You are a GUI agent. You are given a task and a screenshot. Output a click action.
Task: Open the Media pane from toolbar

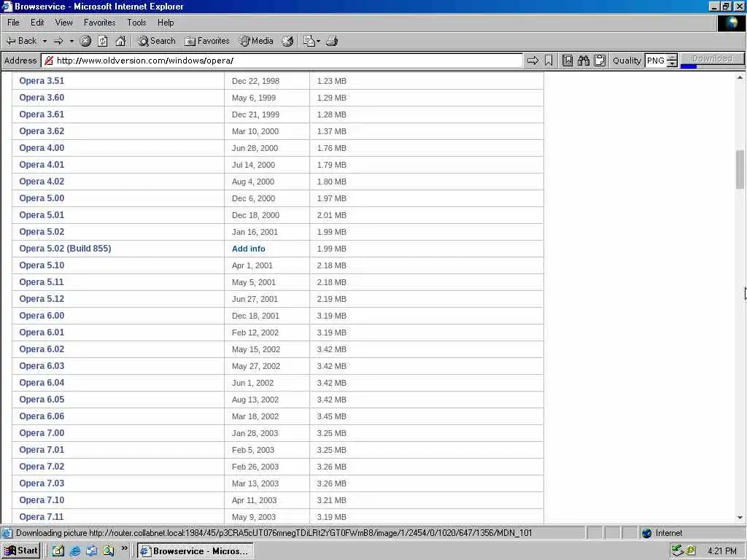coord(256,41)
